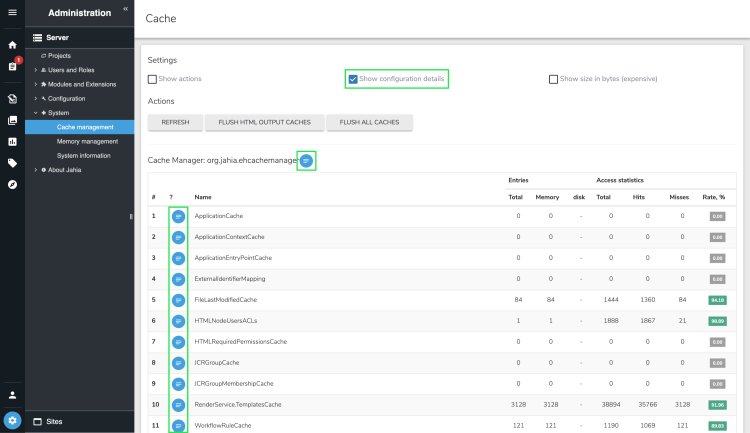The image size is (750, 433).
Task: Show config details for ApplicationContextCache
Action: (x=178, y=237)
